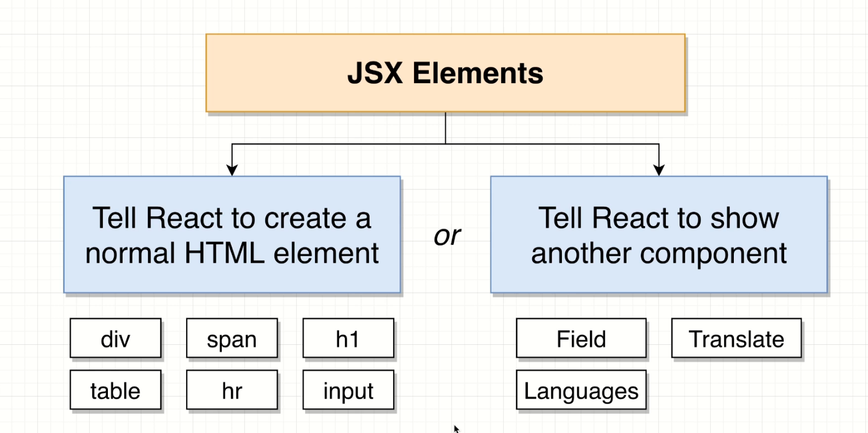
Task: Click arrowhead pointing to another component box
Action: [659, 170]
